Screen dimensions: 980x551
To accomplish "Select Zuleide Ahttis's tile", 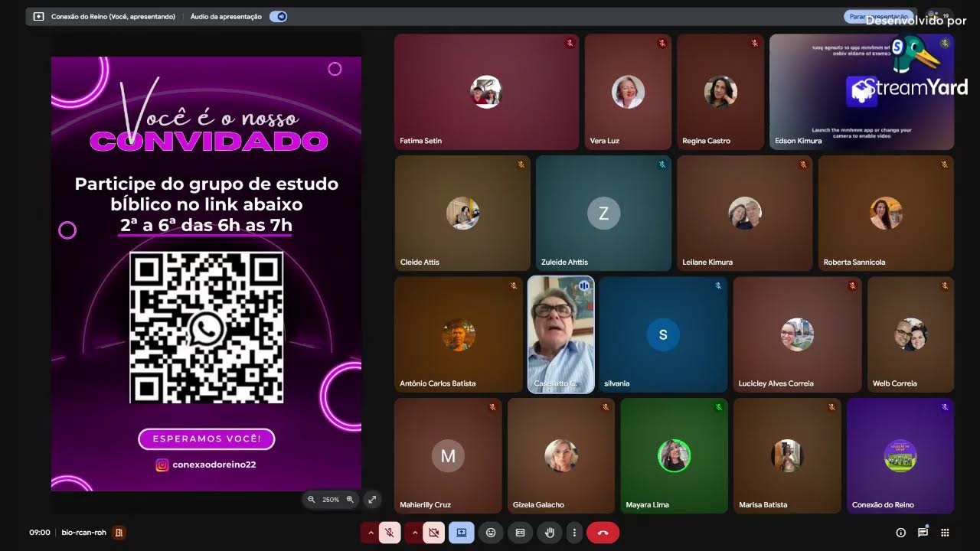I will tap(603, 214).
